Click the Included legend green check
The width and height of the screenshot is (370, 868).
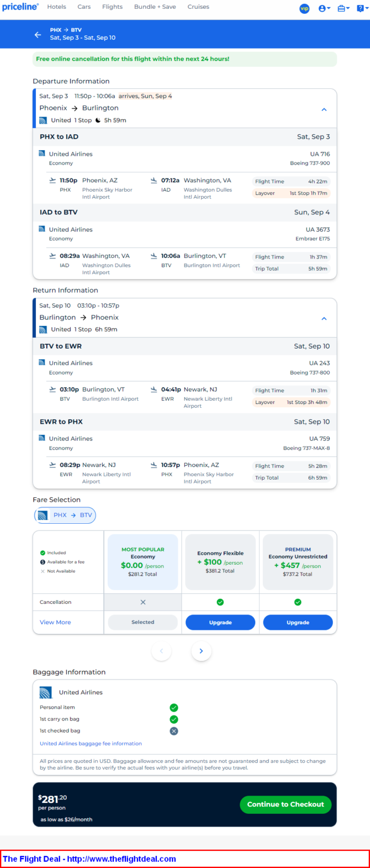(x=43, y=553)
